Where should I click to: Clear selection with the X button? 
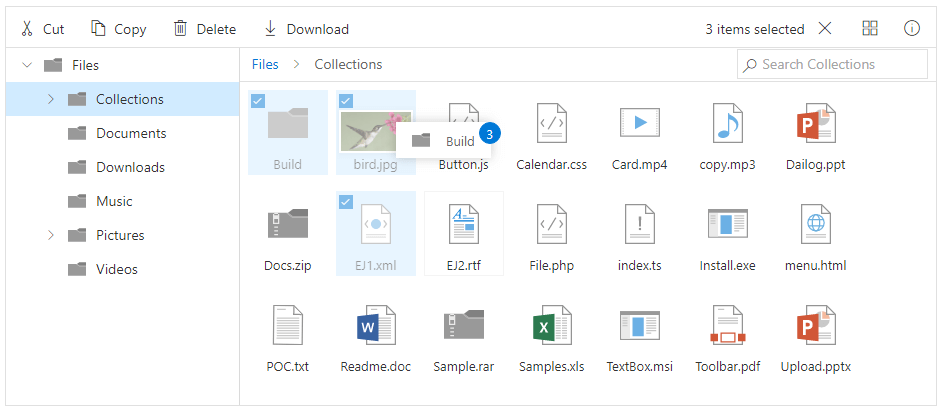pos(825,29)
